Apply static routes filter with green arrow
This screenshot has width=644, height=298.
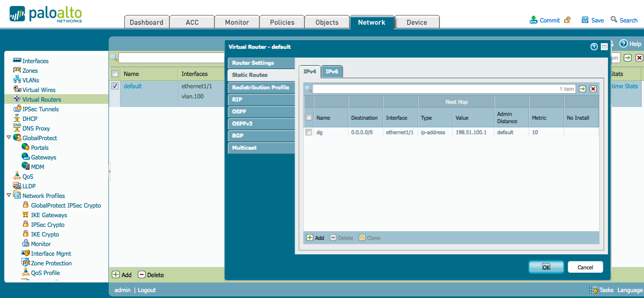click(x=582, y=89)
